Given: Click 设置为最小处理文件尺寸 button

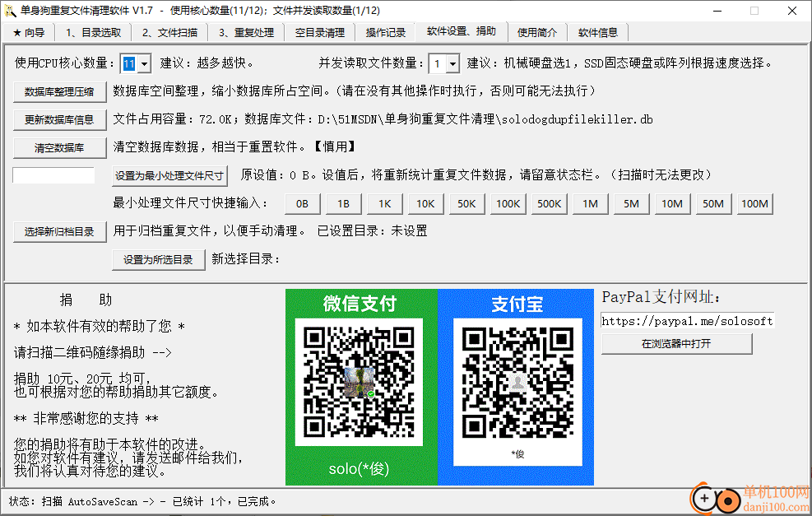Looking at the screenshot, I should [x=169, y=175].
